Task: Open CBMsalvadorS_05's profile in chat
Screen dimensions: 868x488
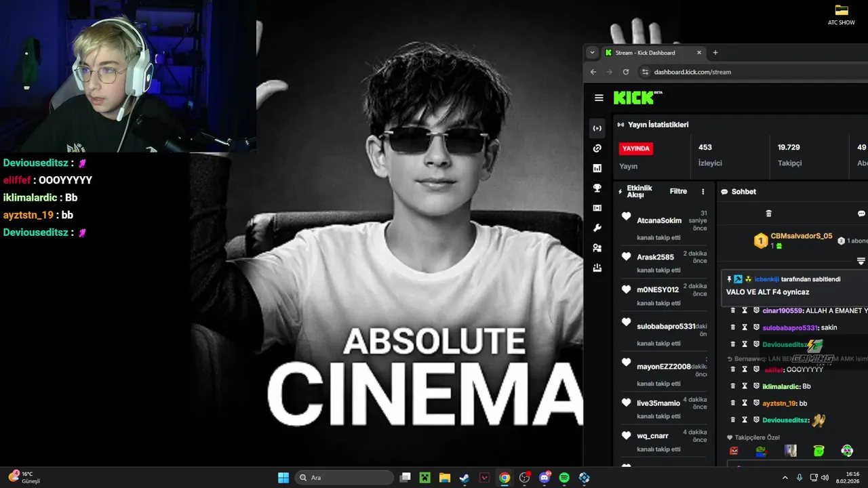Action: (x=801, y=236)
